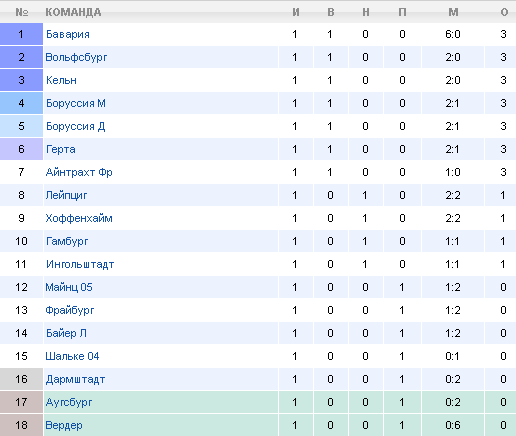
Task: Click the КОМАНДА column header
Action: coord(73,12)
